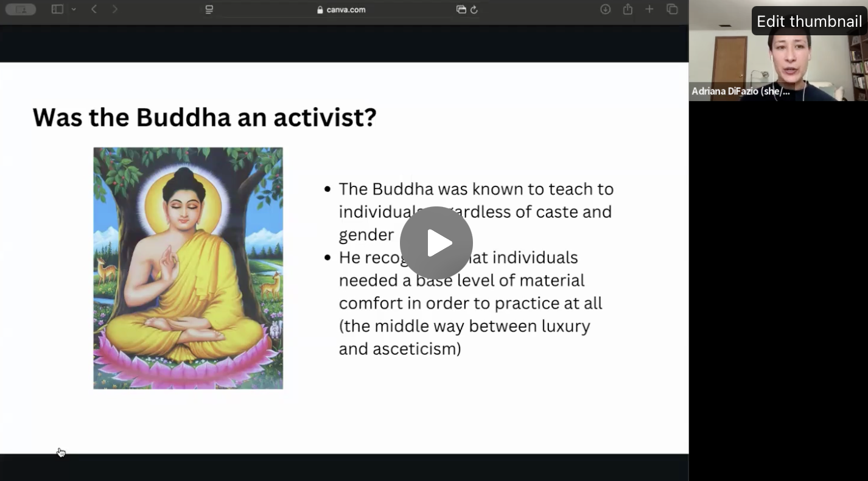Click the lock icon in the address bar
The height and width of the screenshot is (481, 868).
coord(320,10)
